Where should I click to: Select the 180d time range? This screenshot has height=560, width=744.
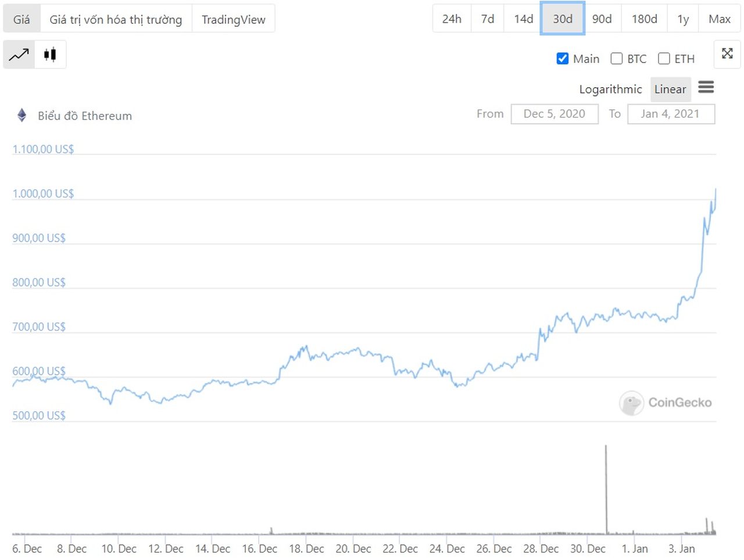[x=645, y=19]
